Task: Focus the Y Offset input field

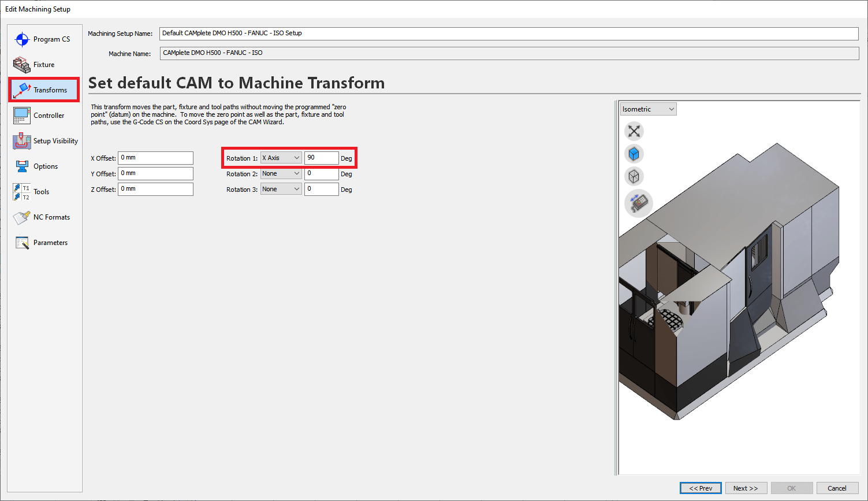Action: pyautogui.click(x=155, y=173)
